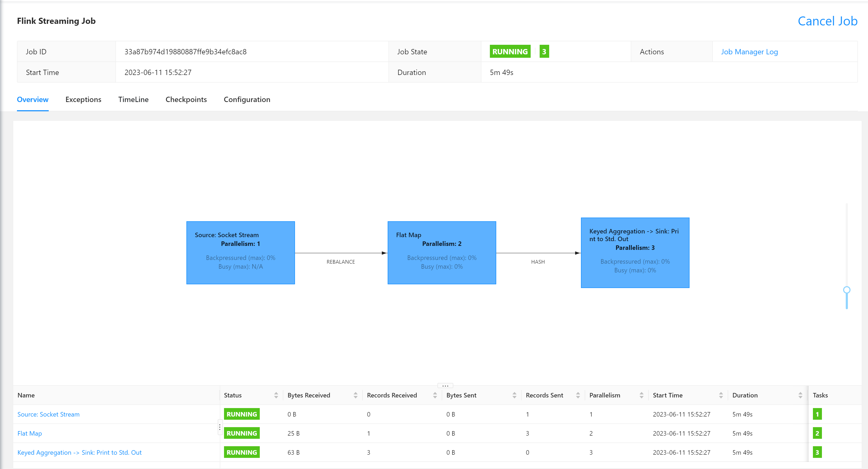Click the graph zoom slider handle
868x469 pixels.
847,290
